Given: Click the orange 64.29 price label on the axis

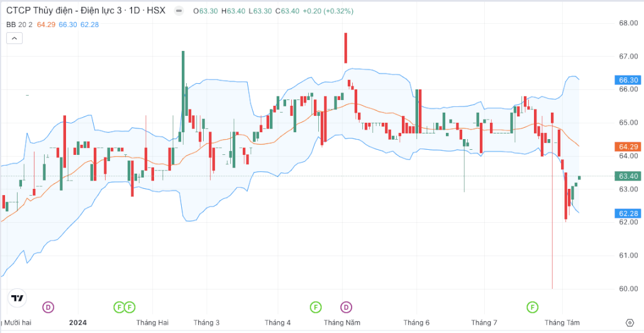Looking at the screenshot, I should [628, 146].
